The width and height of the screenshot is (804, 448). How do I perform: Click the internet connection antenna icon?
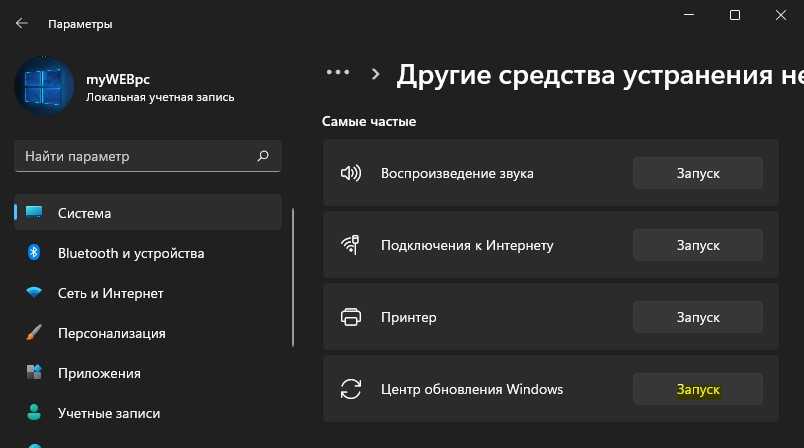click(x=351, y=245)
